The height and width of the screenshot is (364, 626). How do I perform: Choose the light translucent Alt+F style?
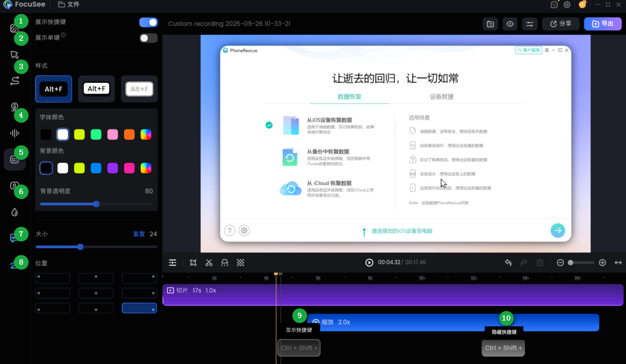tap(139, 89)
